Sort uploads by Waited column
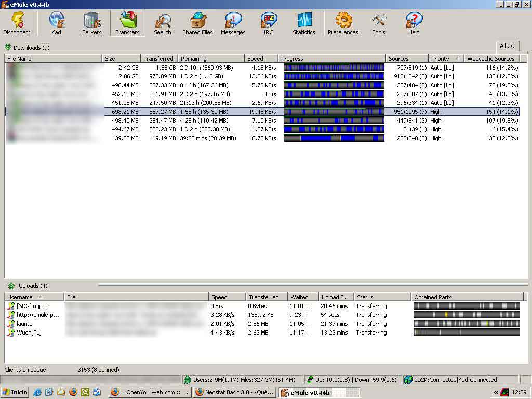The width and height of the screenshot is (532, 399). point(303,297)
